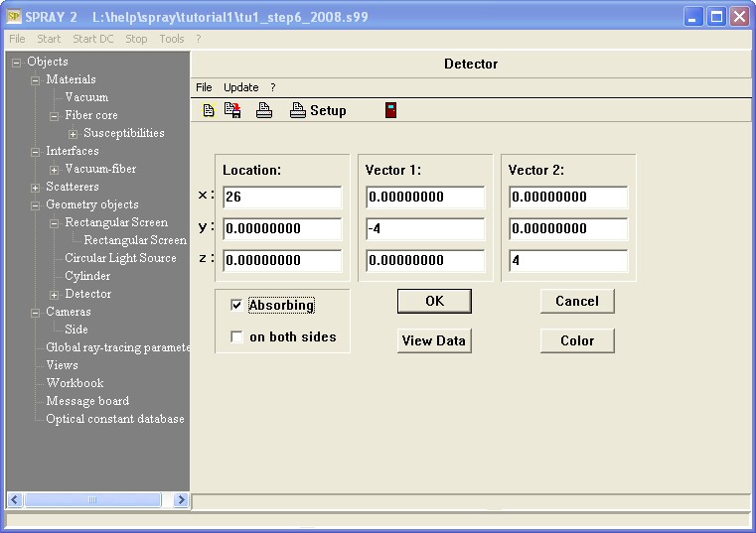Click the save-to-disk icon in Detector toolbar

tap(232, 110)
